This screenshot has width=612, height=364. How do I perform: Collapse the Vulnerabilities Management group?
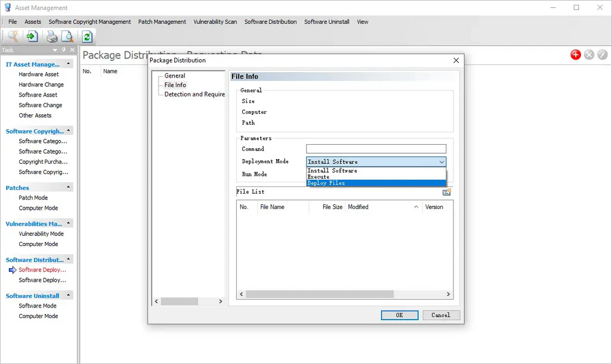(69, 223)
